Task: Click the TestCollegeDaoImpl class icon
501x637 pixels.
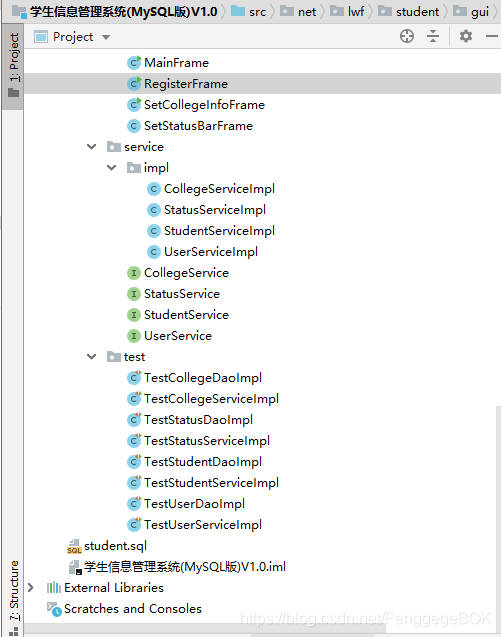Action: tap(134, 378)
